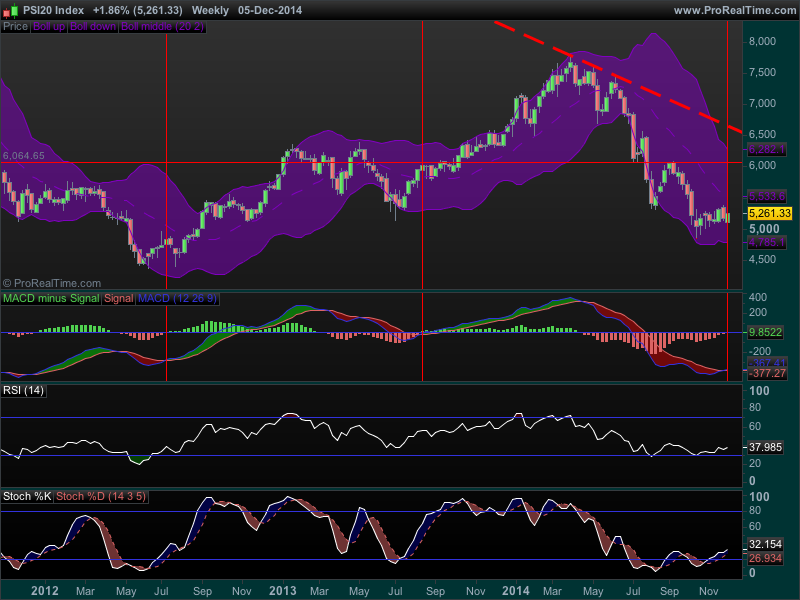Change the Weekly timeframe in the title bar

point(209,10)
